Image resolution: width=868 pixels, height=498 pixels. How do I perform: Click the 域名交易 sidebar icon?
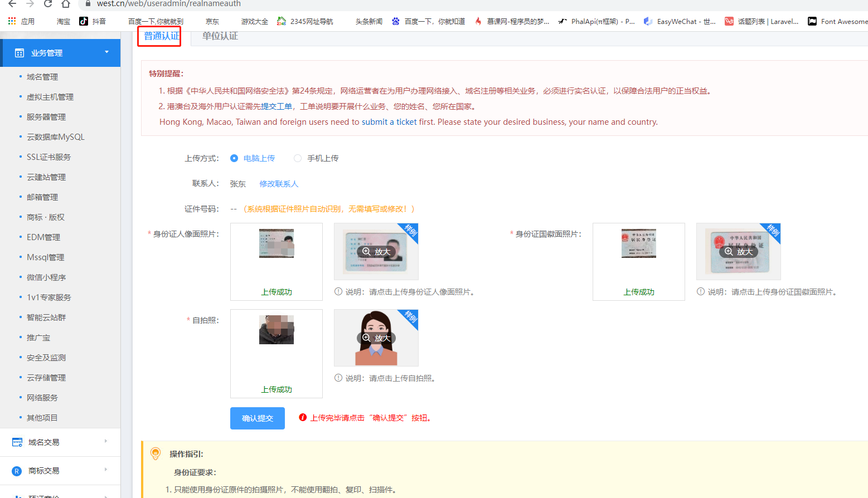(17, 442)
